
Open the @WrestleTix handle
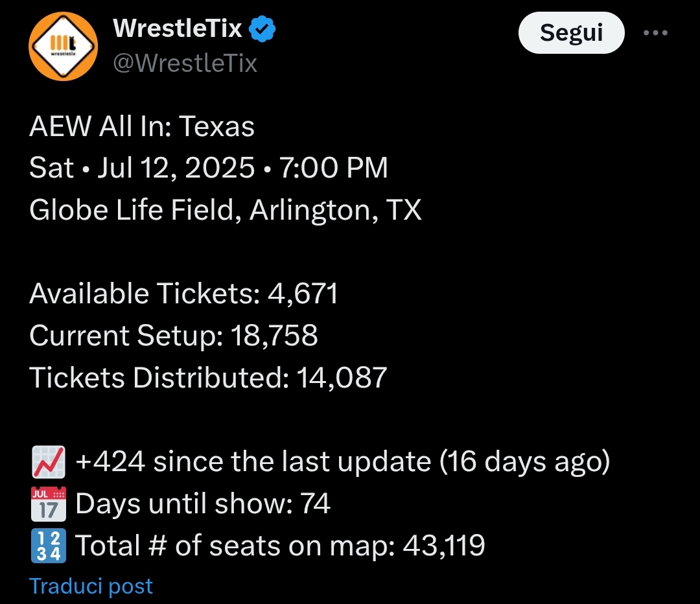pyautogui.click(x=185, y=63)
